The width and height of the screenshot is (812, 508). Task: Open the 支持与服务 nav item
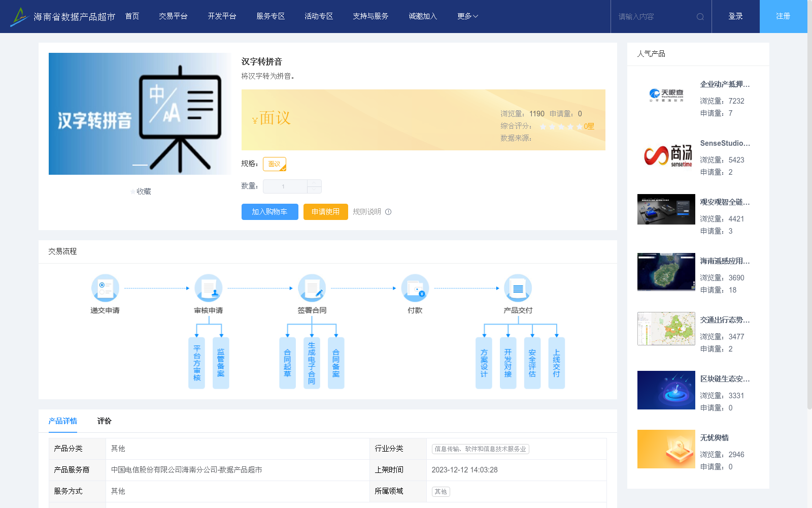(371, 16)
